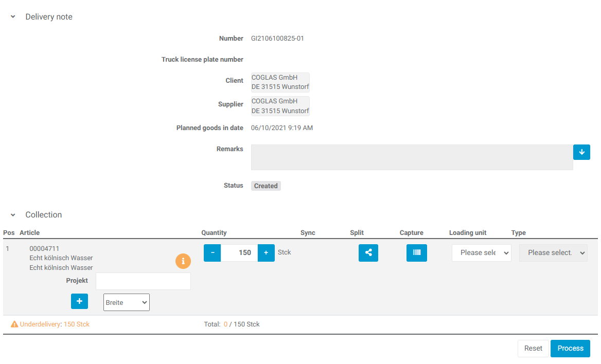
Task: Click the Process button
Action: click(x=570, y=349)
